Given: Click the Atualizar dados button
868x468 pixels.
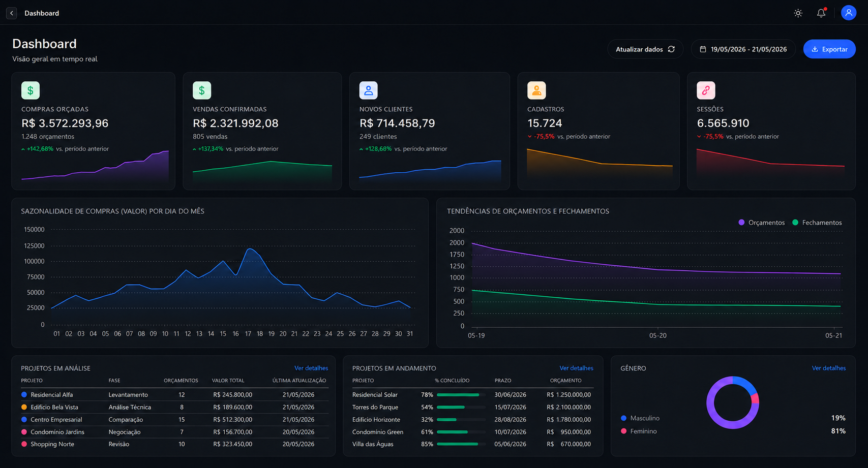Looking at the screenshot, I should (x=645, y=49).
